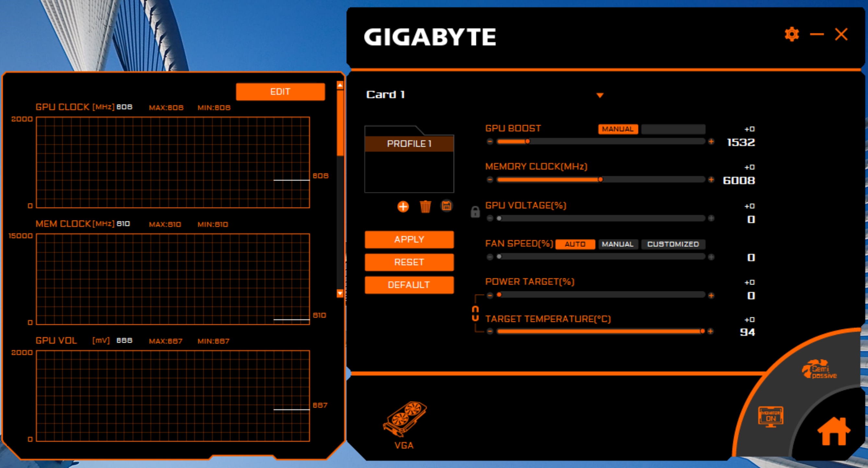The height and width of the screenshot is (468, 868).
Task: Set Fan Speed to AUTO
Action: pyautogui.click(x=575, y=244)
